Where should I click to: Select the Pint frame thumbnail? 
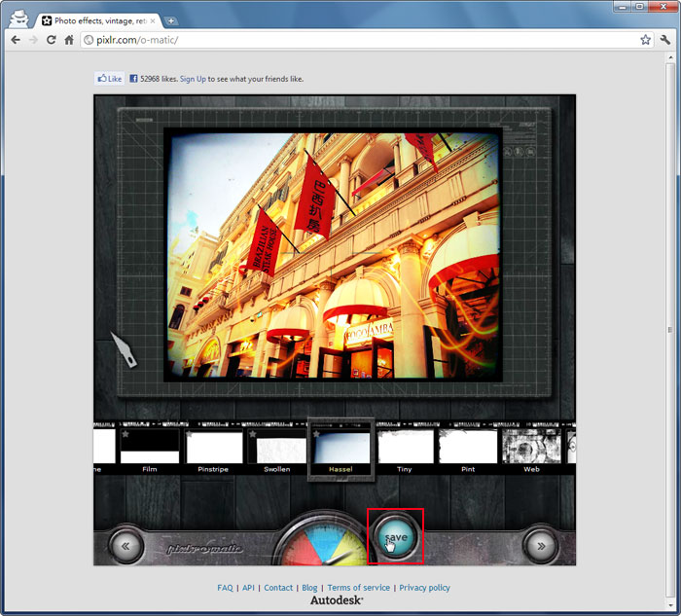[468, 447]
